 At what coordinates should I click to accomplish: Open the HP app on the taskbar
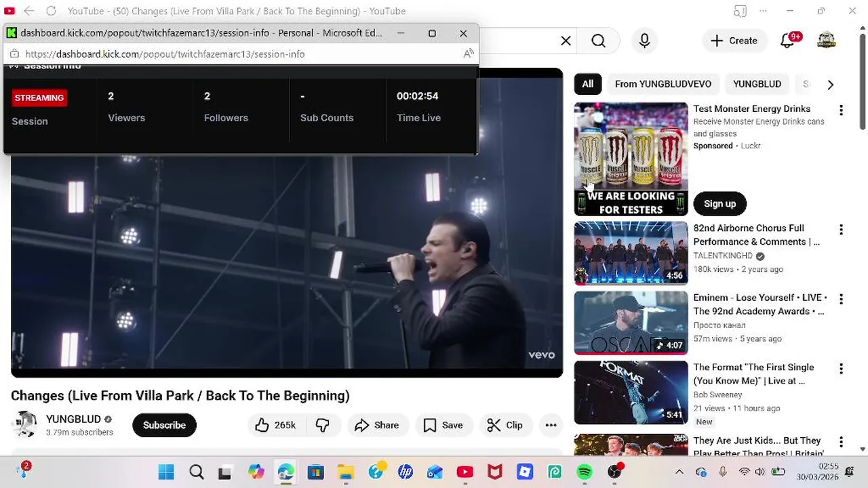click(406, 472)
